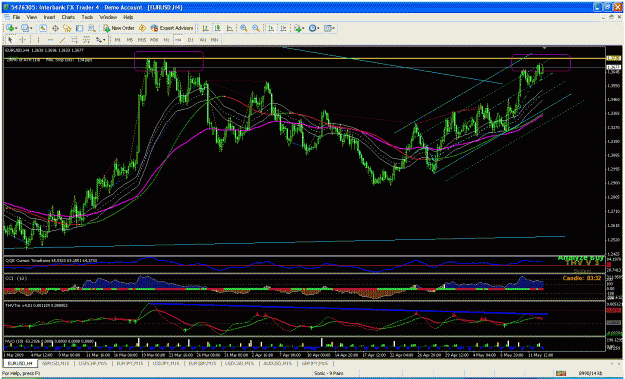Open the Periods clock icon

(312, 28)
